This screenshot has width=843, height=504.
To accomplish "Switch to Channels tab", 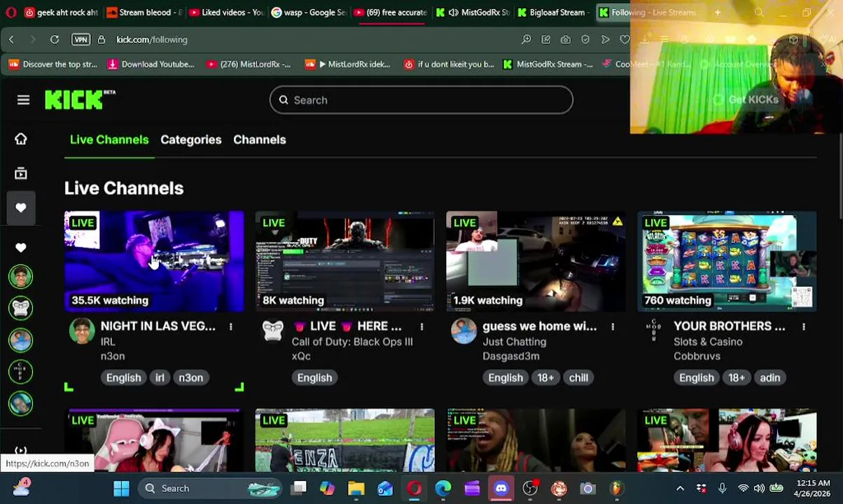I will click(259, 139).
